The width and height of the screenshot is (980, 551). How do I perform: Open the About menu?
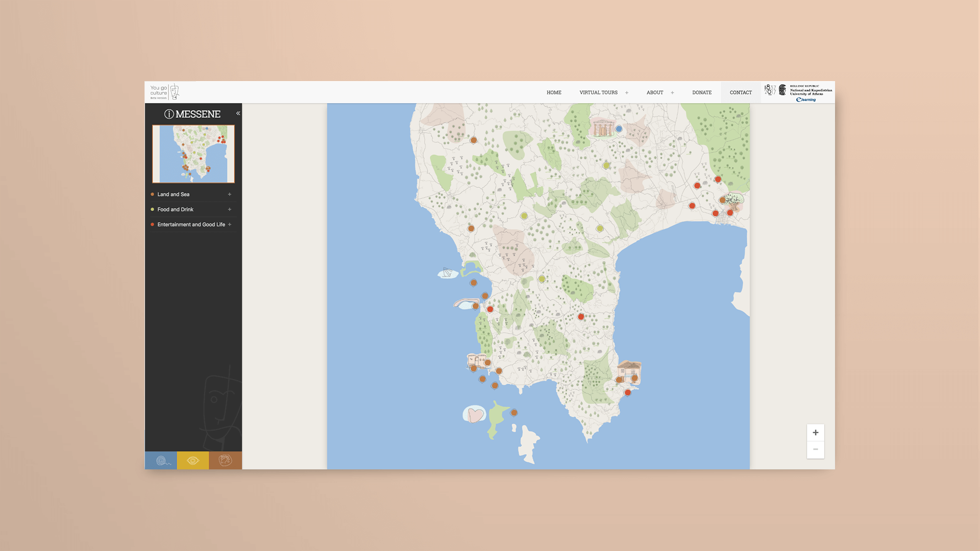655,93
